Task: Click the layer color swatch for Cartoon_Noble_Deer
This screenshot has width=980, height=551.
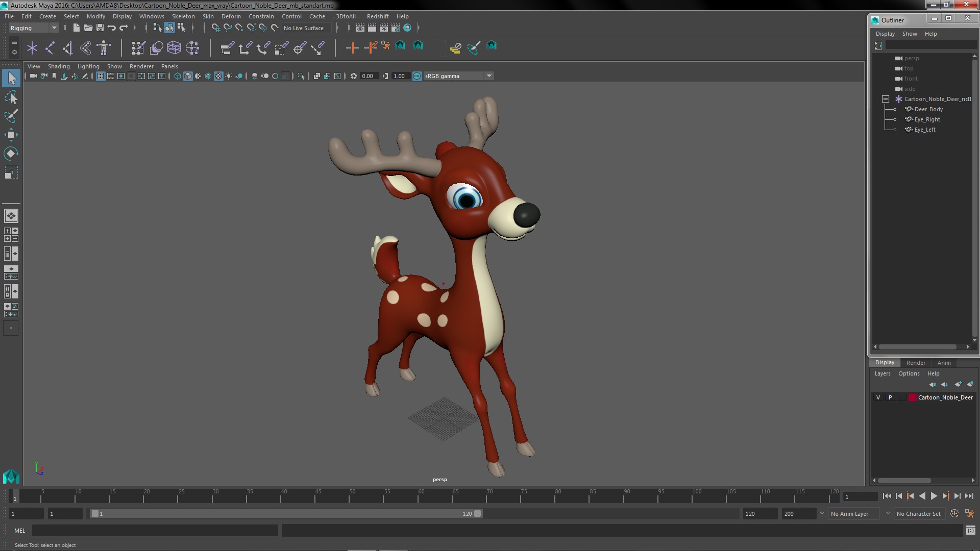Action: click(x=912, y=397)
